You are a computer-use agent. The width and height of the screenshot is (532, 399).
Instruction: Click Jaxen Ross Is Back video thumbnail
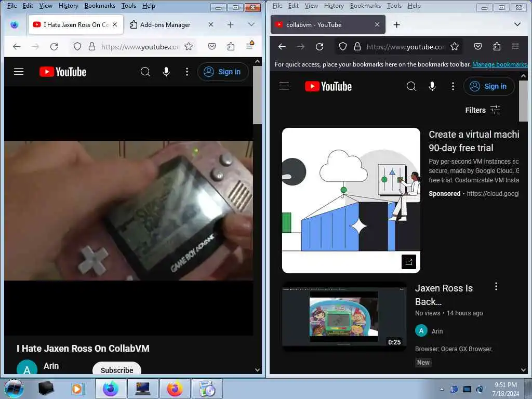point(344,316)
